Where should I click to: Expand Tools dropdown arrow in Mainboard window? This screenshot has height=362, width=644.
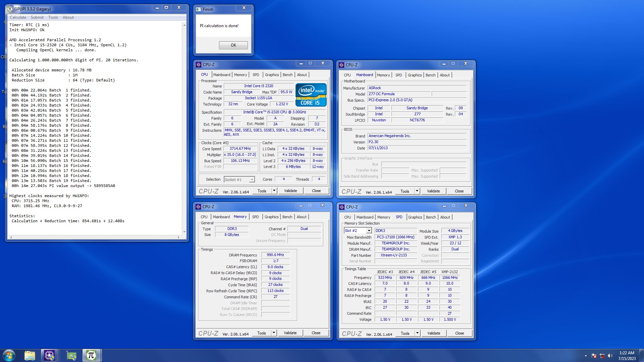(417, 191)
